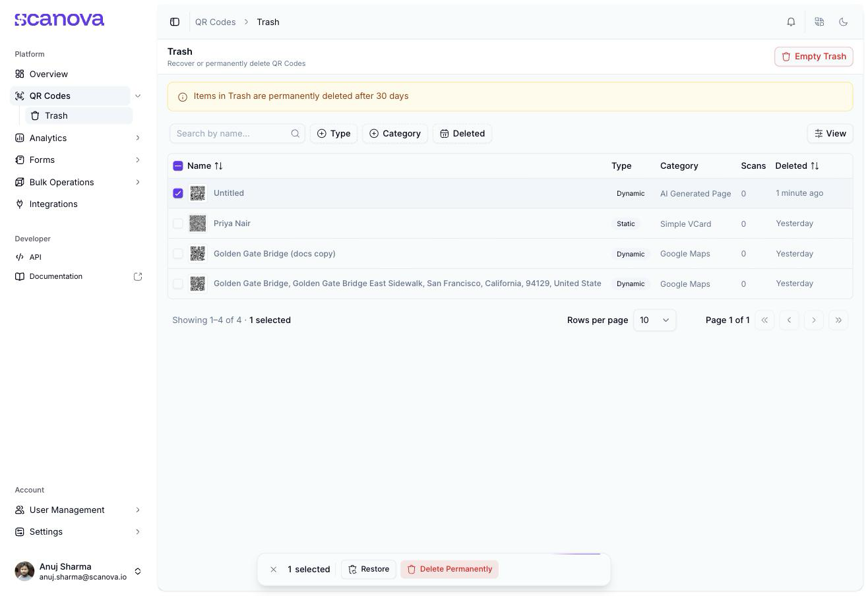Viewport: 868px width, 596px height.
Task: Click Delete Permanently
Action: point(449,569)
